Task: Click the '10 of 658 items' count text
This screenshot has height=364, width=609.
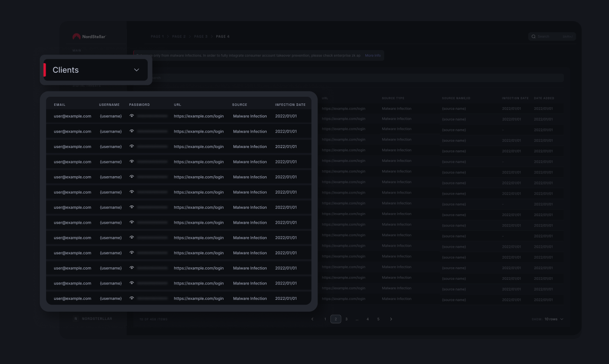Action: pos(153,319)
